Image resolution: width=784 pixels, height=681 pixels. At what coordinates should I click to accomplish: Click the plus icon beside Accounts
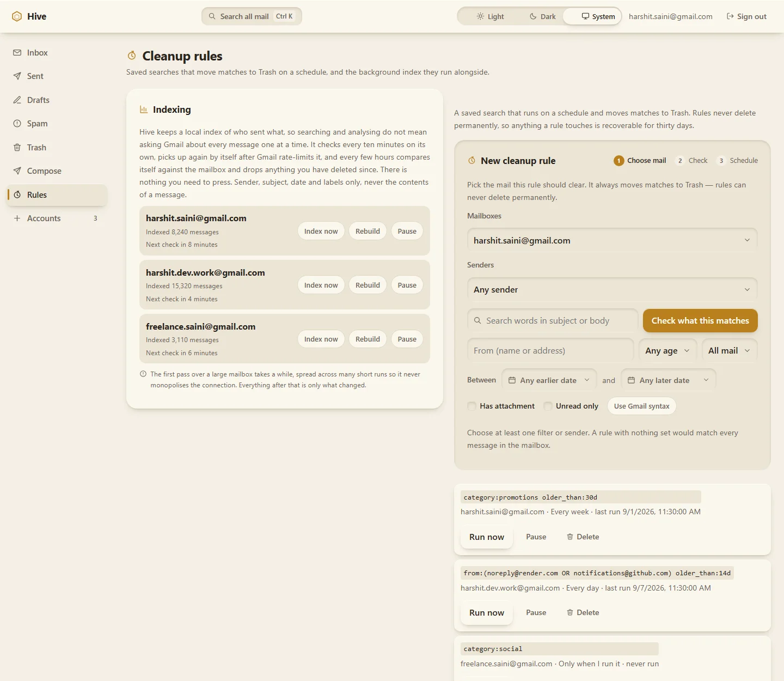(17, 218)
